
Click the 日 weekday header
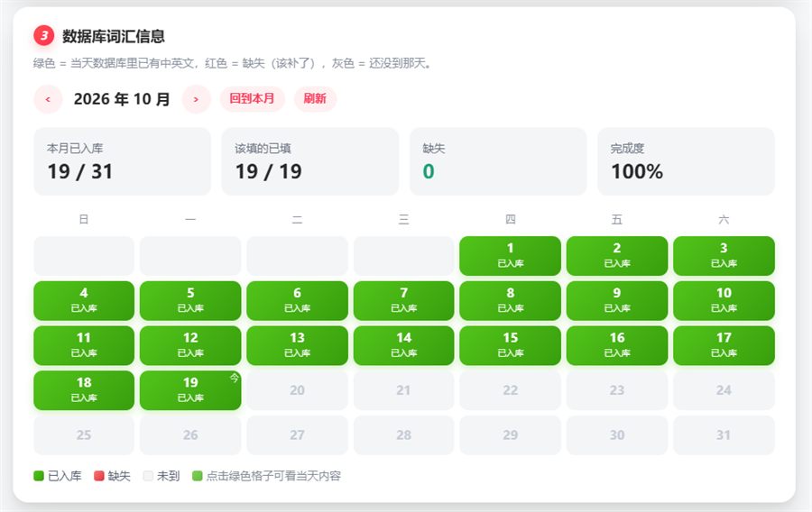84,219
